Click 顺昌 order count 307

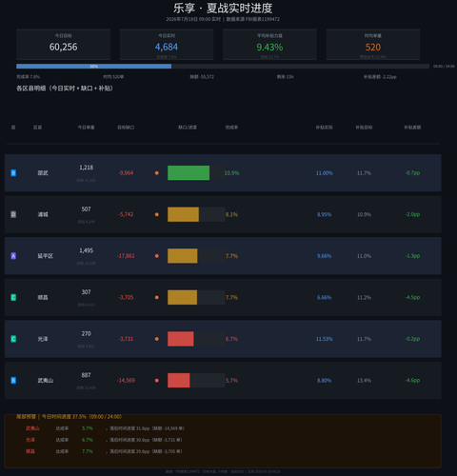click(x=86, y=292)
